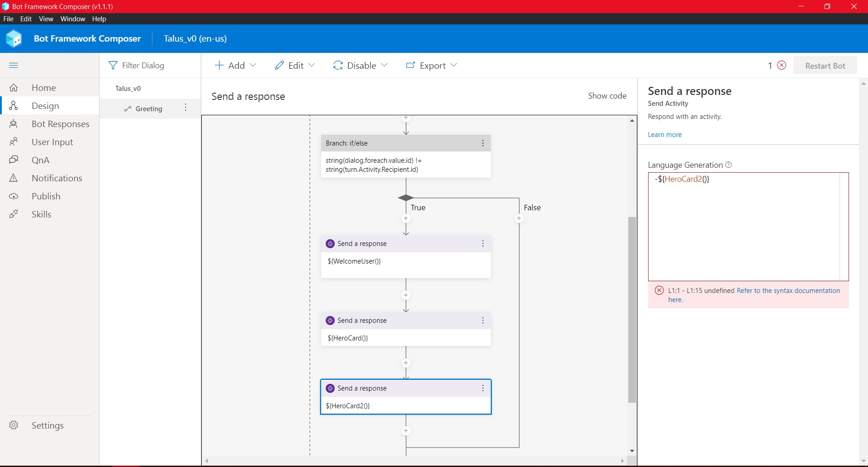Image resolution: width=868 pixels, height=467 pixels.
Task: View Notifications from the sidebar
Action: 57,178
